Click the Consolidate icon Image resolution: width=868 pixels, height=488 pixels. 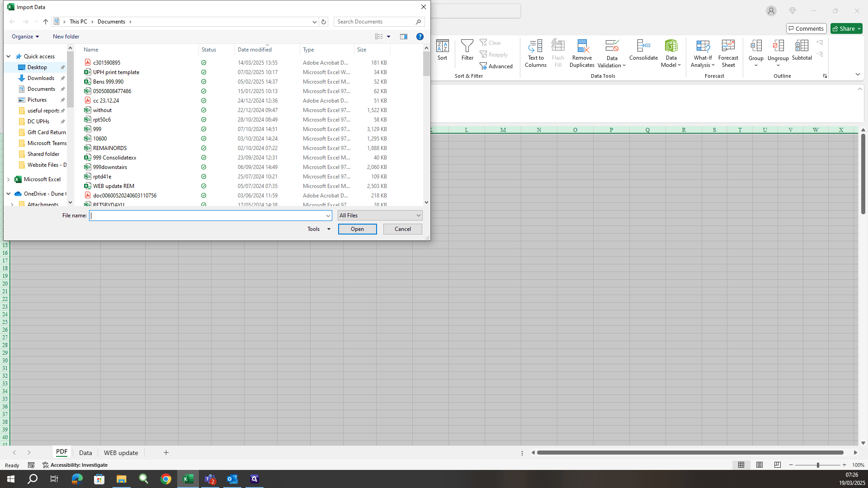643,50
